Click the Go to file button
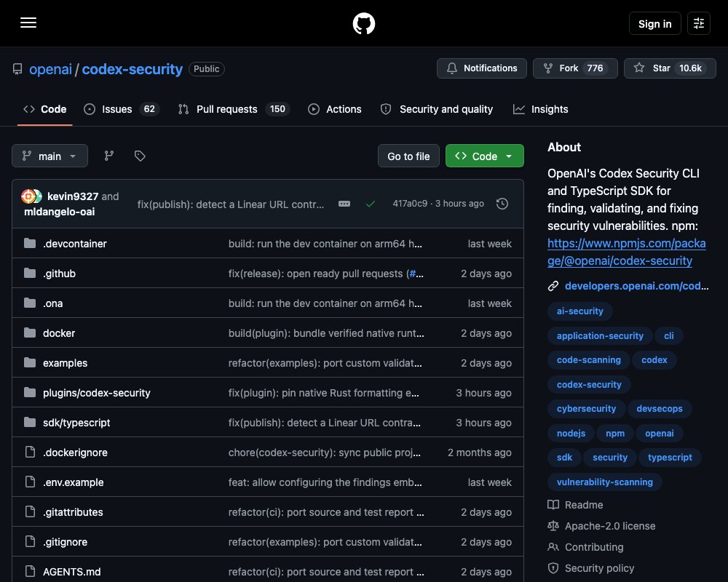This screenshot has height=582, width=728. [408, 156]
